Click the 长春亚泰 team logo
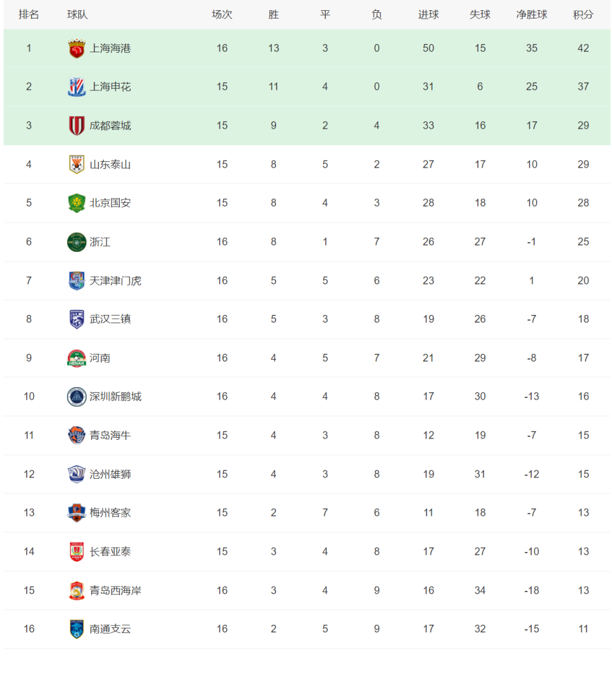Image resolution: width=612 pixels, height=700 pixels. [x=76, y=551]
